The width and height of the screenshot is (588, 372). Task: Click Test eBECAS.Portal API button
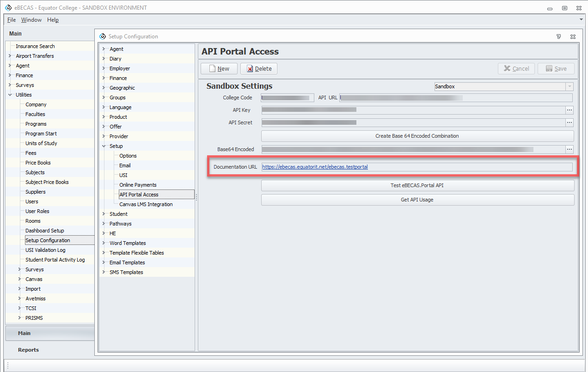417,185
